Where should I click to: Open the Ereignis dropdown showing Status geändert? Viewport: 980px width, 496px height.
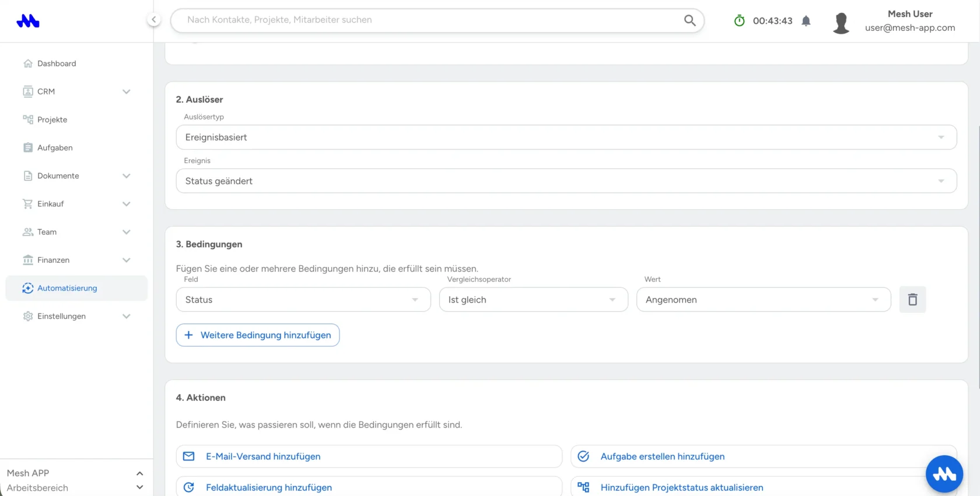click(x=566, y=181)
